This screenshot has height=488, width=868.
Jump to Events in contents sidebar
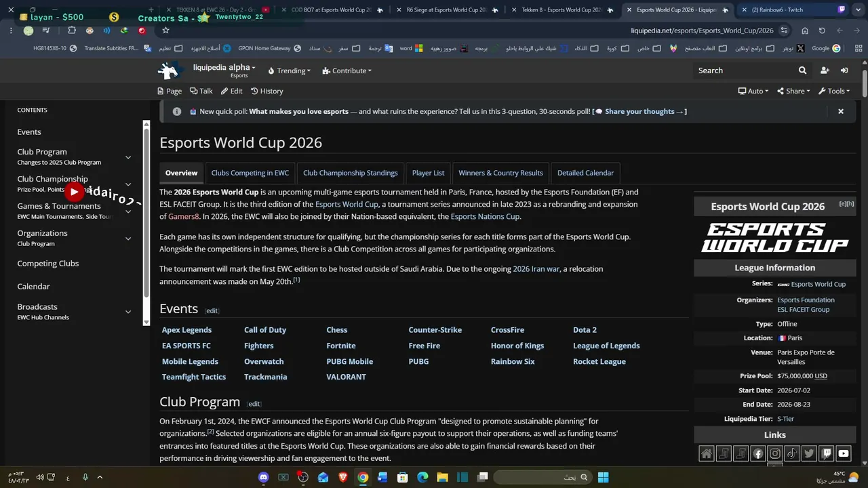click(29, 132)
